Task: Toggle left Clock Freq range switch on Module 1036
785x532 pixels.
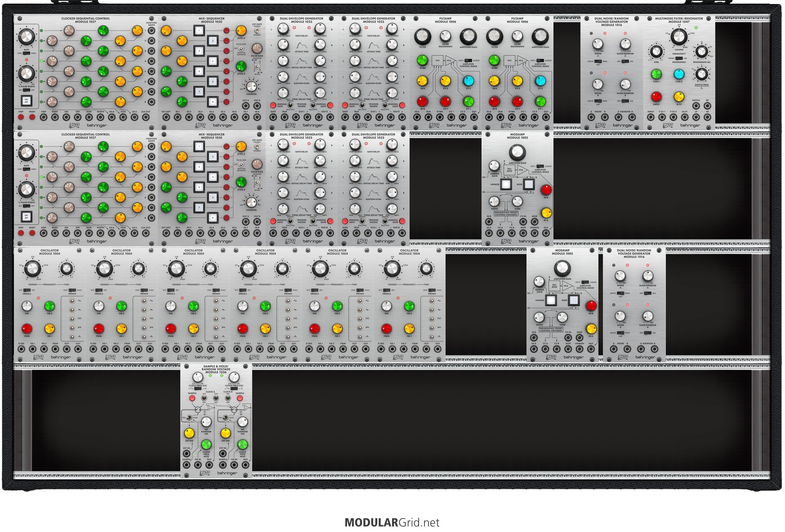Action: coord(198,389)
